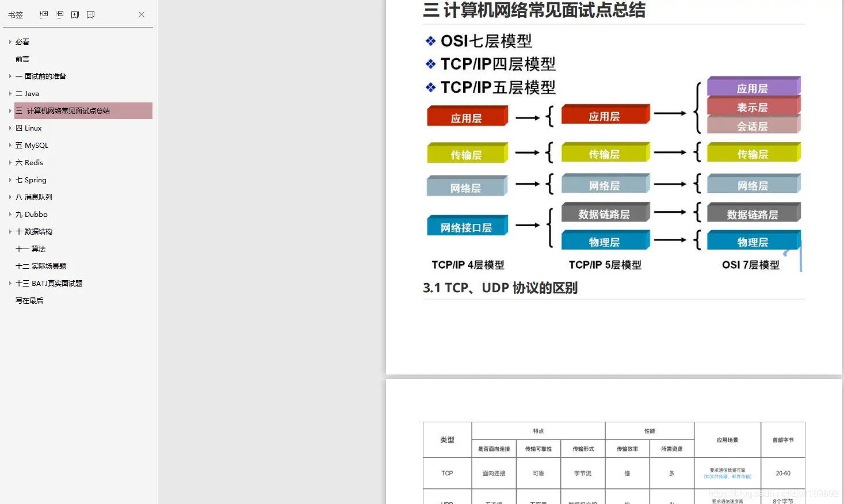
Task: Select the add bookmark icon
Action: (x=75, y=14)
